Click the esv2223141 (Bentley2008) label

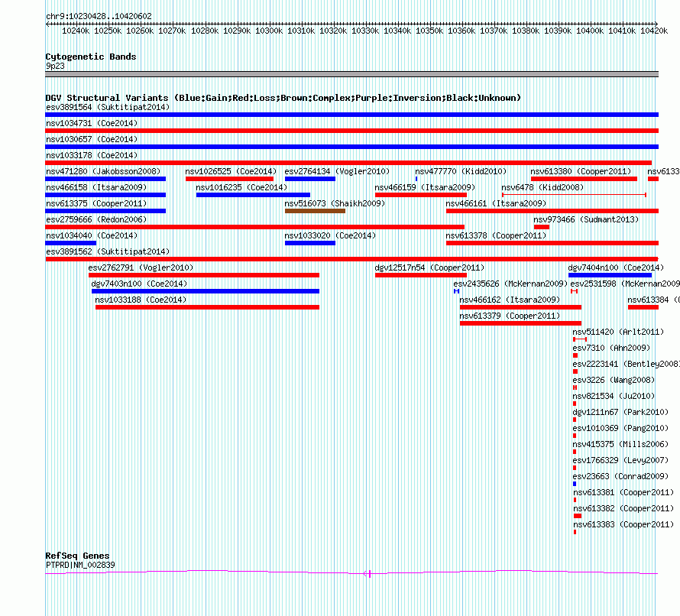coord(626,364)
